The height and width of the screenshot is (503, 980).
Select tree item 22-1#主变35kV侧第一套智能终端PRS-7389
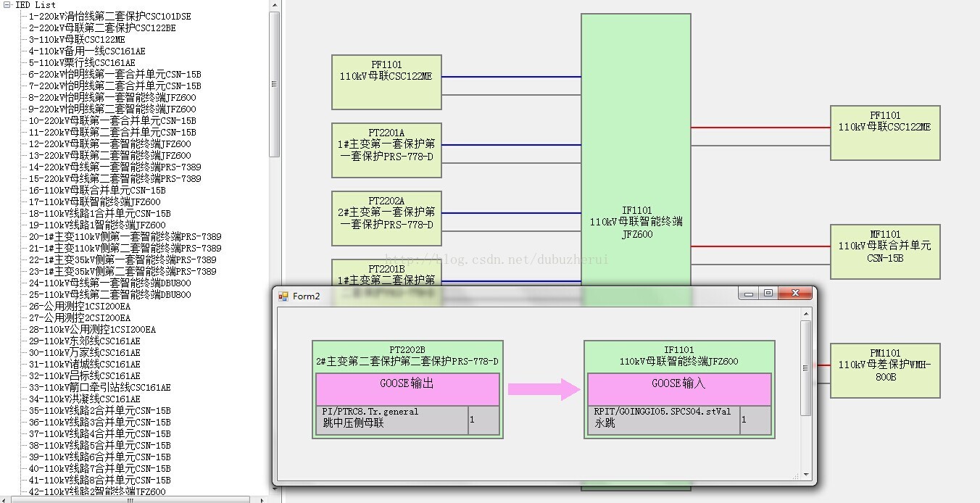[122, 259]
